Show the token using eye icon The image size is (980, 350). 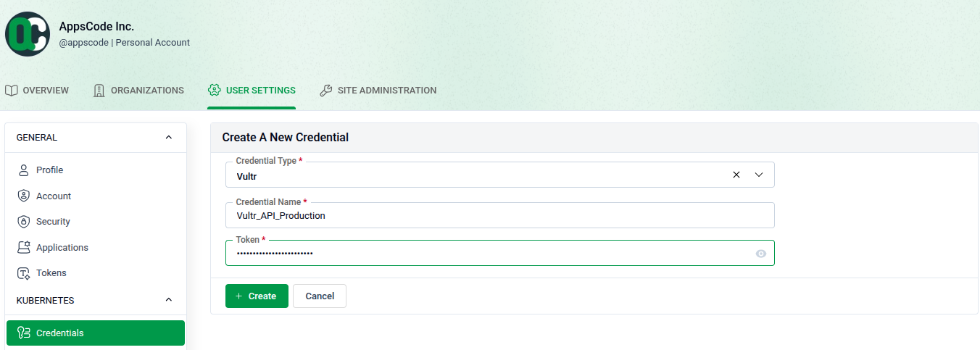coord(761,254)
